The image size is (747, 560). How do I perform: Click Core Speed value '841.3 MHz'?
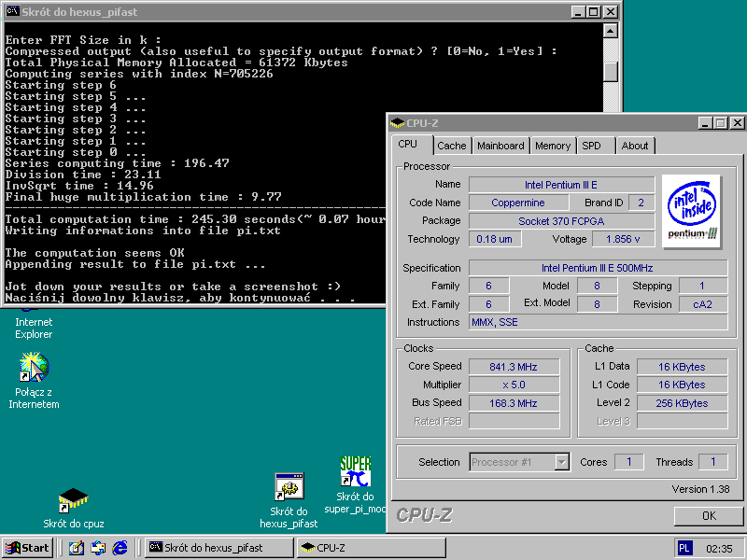(514, 367)
